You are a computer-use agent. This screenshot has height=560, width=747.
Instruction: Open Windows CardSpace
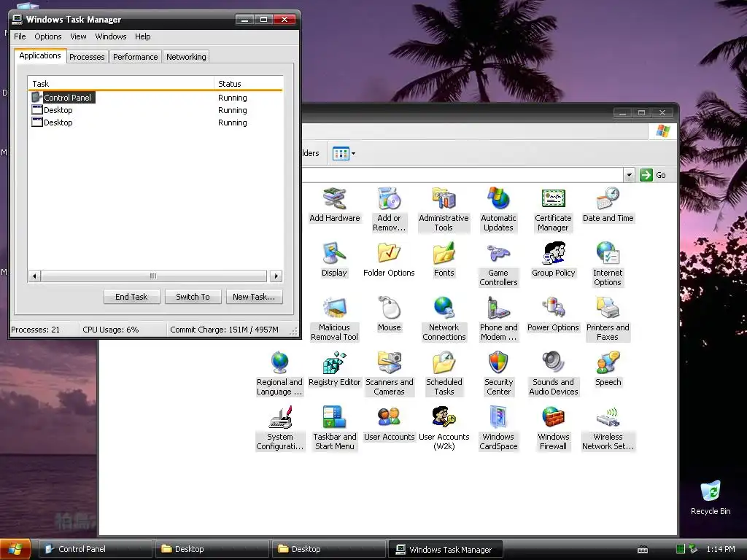coord(498,429)
